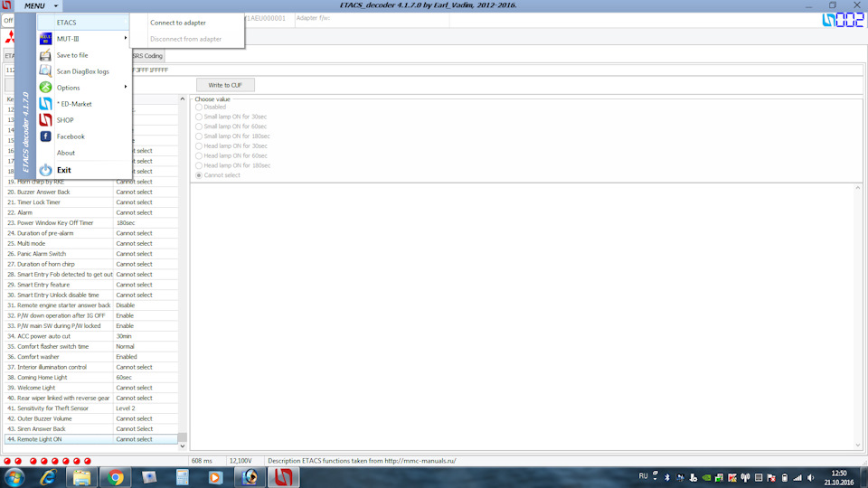Click the volume speaker tray icon
The height and width of the screenshot is (488, 868).
point(810,477)
